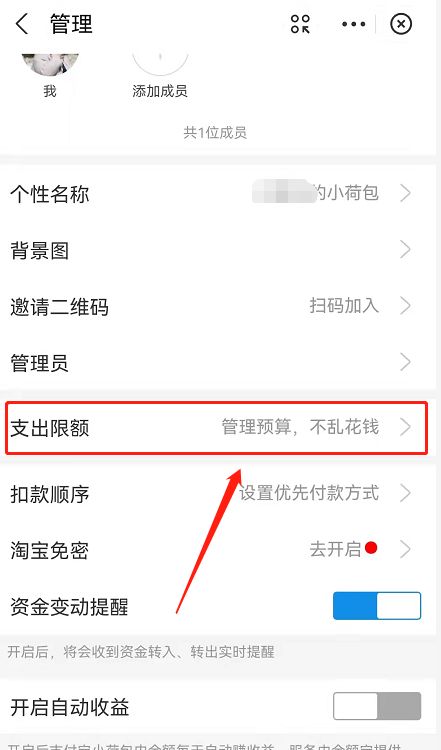
Task: Expand the 管理员 row chevron
Action: (406, 362)
